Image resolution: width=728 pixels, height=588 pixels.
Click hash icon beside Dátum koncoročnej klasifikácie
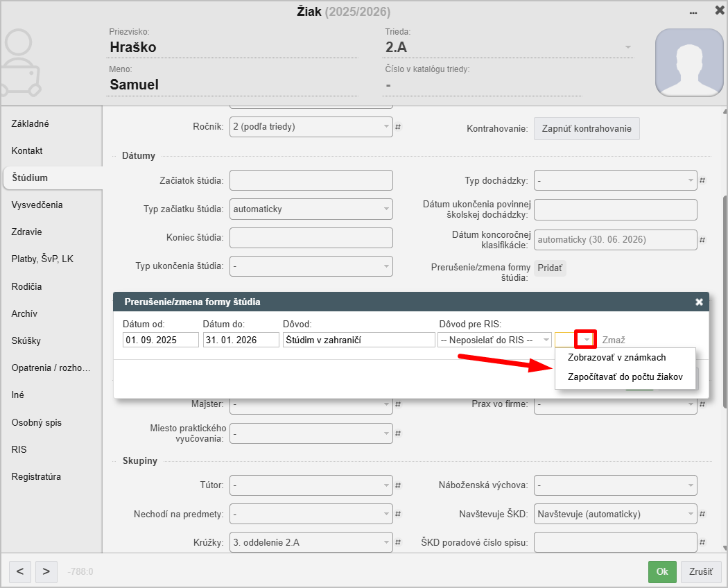[x=702, y=241]
